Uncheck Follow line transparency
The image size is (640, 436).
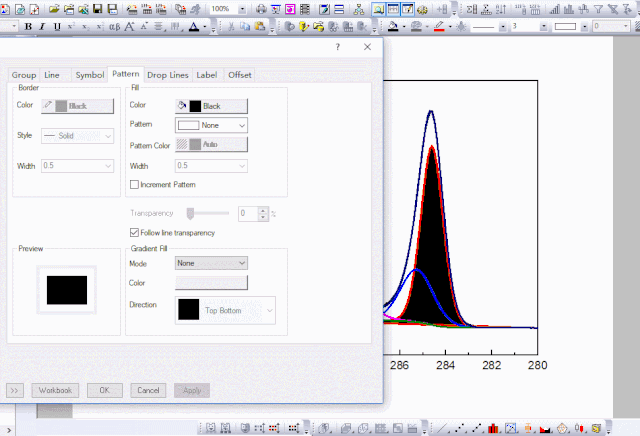(x=135, y=233)
